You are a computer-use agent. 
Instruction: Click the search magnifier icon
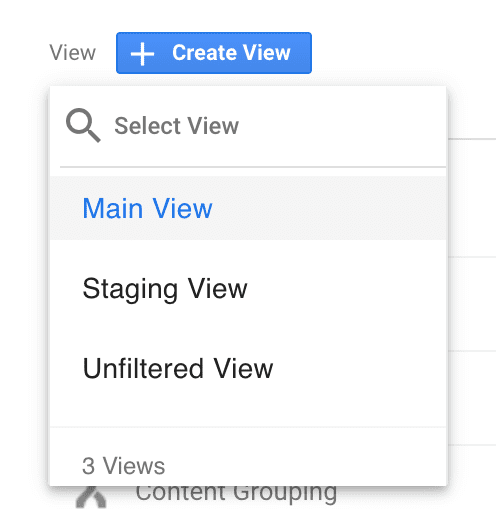point(83,125)
